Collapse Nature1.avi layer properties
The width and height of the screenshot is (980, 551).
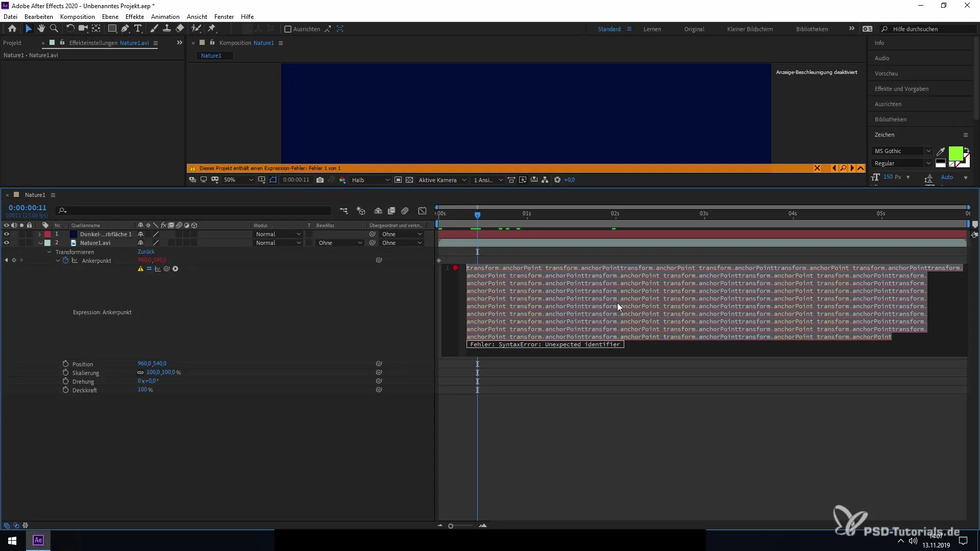(40, 243)
